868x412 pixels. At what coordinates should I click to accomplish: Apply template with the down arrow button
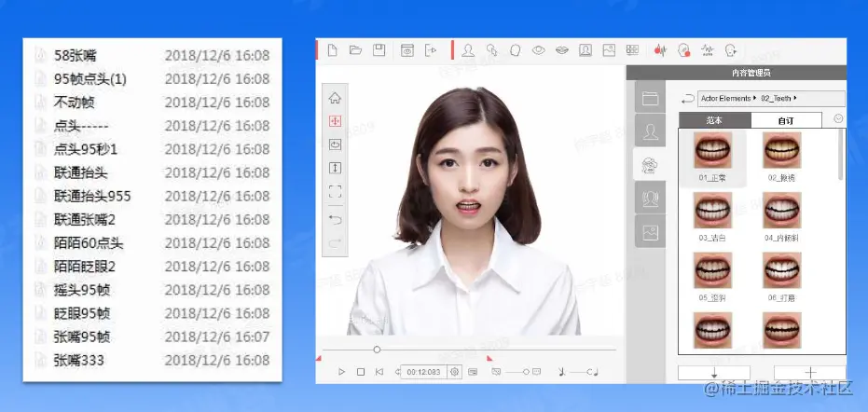pyautogui.click(x=714, y=372)
